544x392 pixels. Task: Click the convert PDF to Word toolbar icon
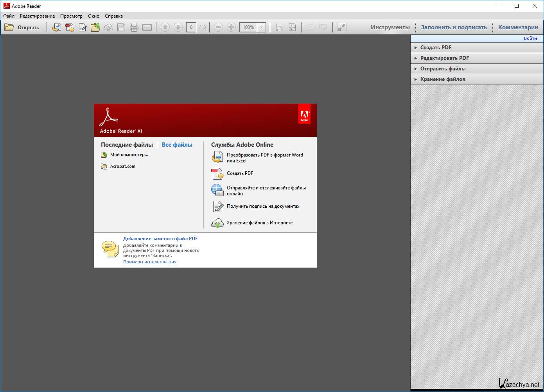pos(57,27)
